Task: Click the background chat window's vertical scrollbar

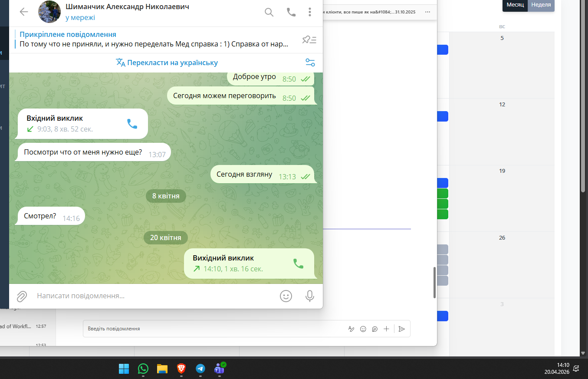Action: (434, 283)
